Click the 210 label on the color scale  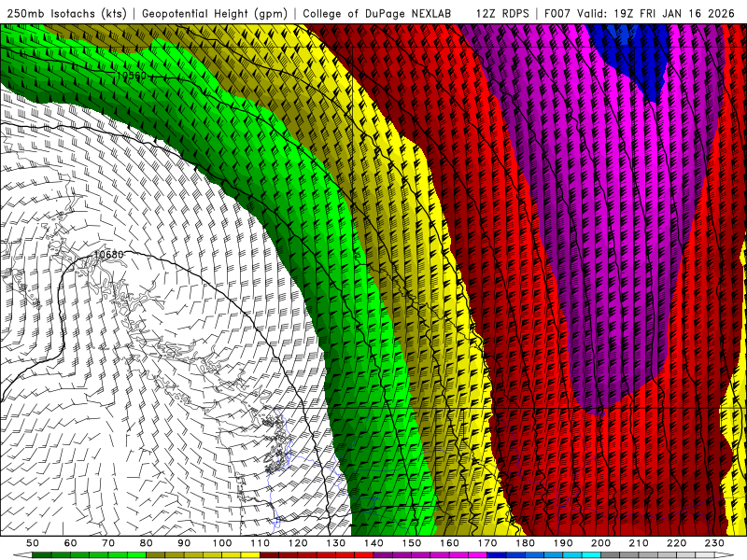[x=639, y=543]
